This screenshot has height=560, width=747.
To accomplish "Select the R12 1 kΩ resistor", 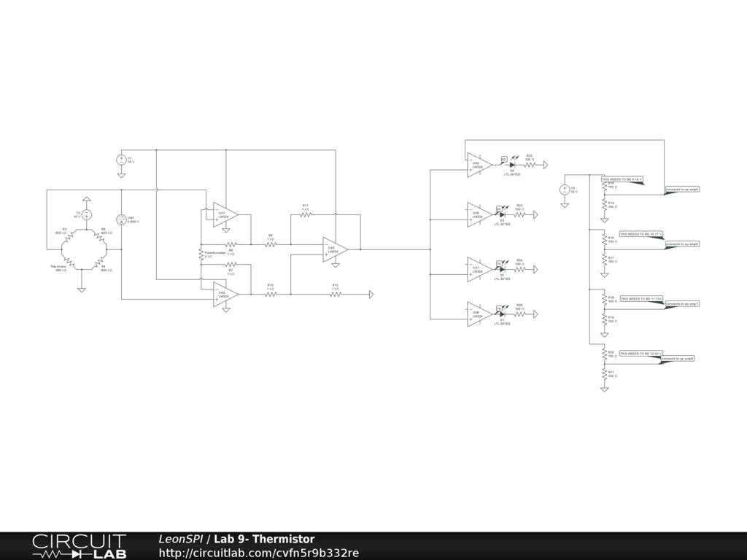I will 336,295.
